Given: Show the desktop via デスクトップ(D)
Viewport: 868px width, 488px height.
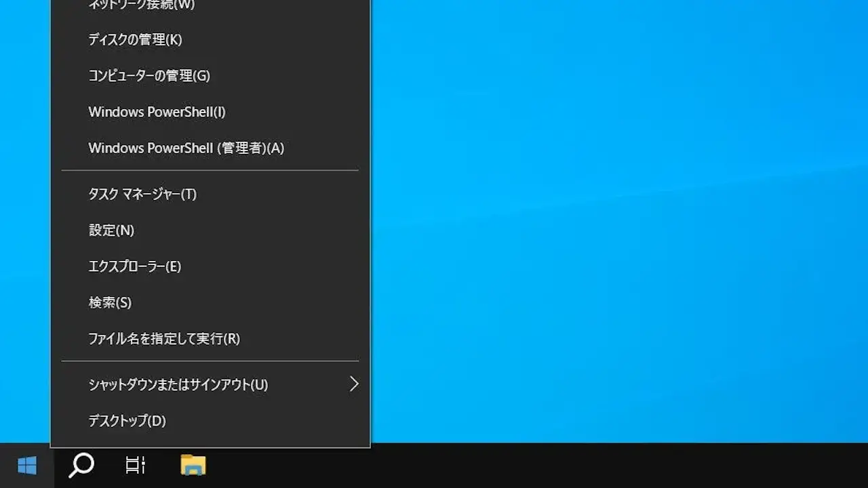Looking at the screenshot, I should click(x=210, y=421).
